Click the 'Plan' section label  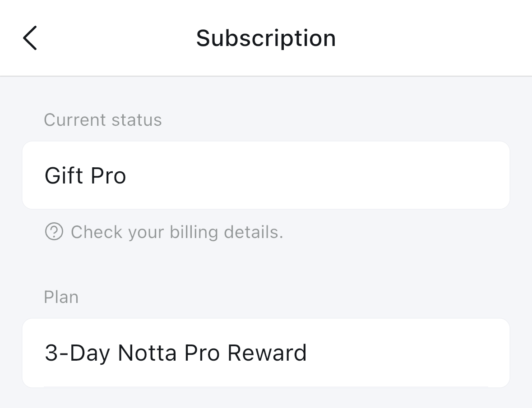click(61, 297)
